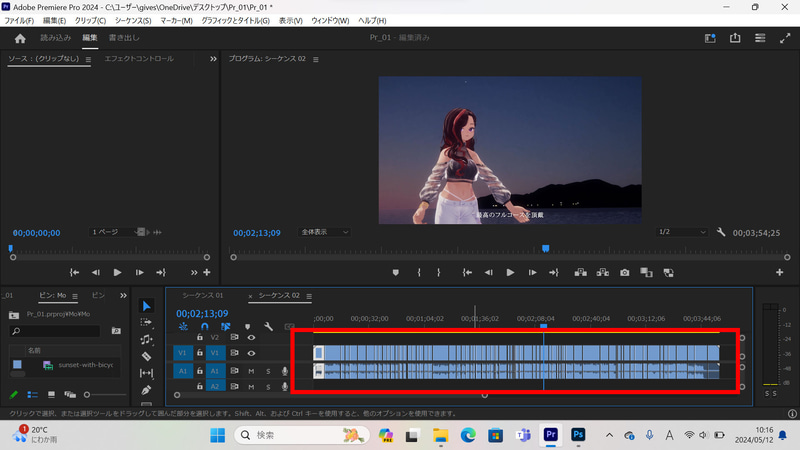Mute audio track A1 with the M button
Viewport: 800px width, 450px height.
[x=251, y=371]
